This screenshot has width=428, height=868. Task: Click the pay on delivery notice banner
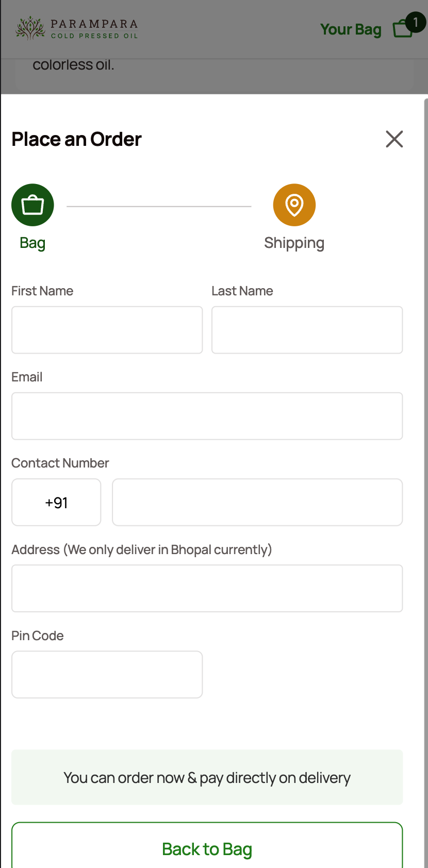coord(207,777)
